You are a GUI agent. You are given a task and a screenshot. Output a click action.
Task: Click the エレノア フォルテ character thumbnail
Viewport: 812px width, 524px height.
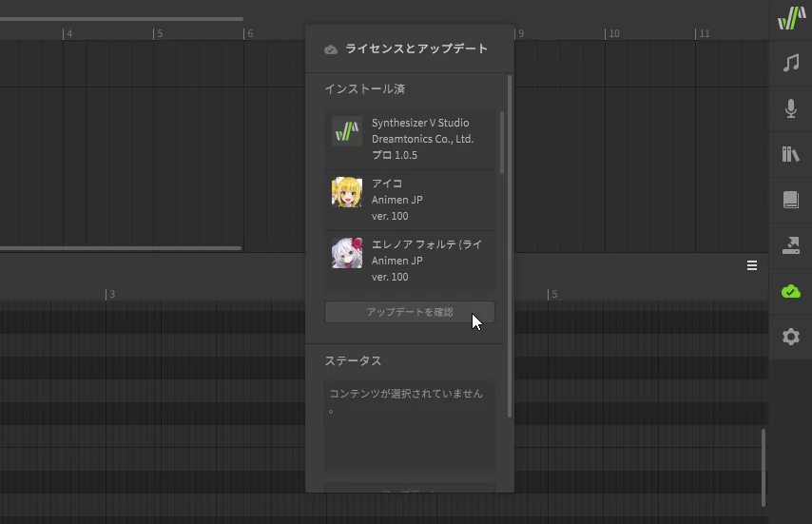point(347,253)
